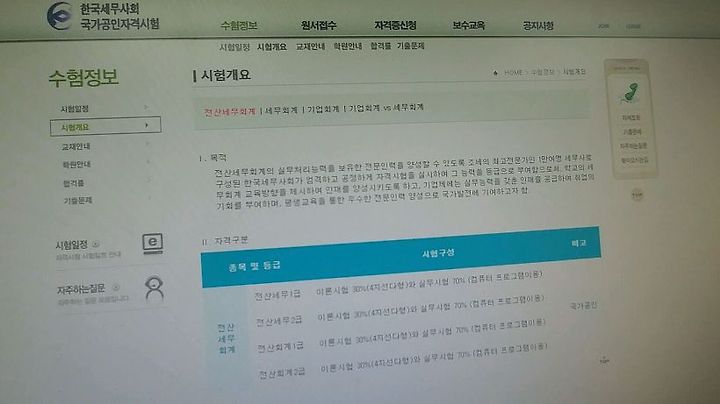The height and width of the screenshot is (404, 720).
Task: Click the 한국세무사회 logo emblem
Action: point(60,16)
